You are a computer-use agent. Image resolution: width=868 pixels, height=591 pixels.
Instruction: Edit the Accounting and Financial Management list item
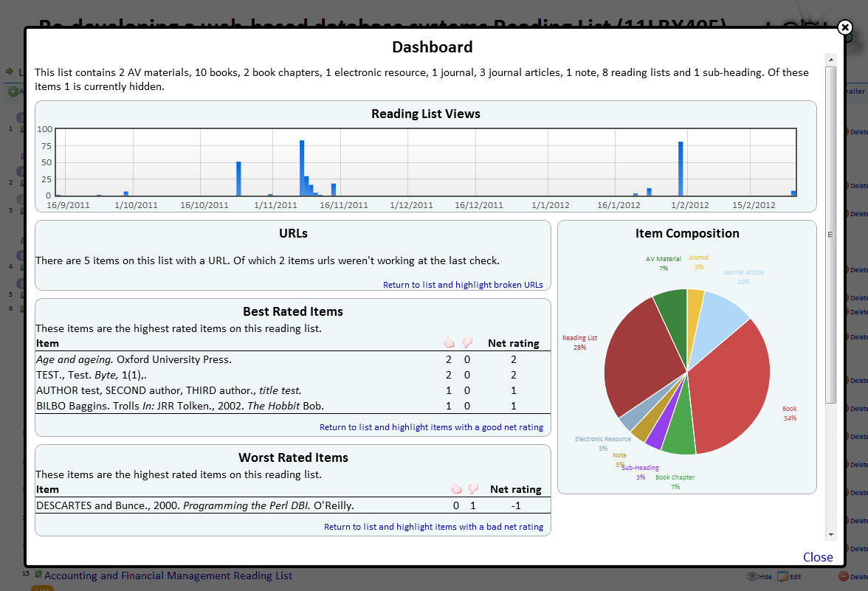click(x=789, y=576)
